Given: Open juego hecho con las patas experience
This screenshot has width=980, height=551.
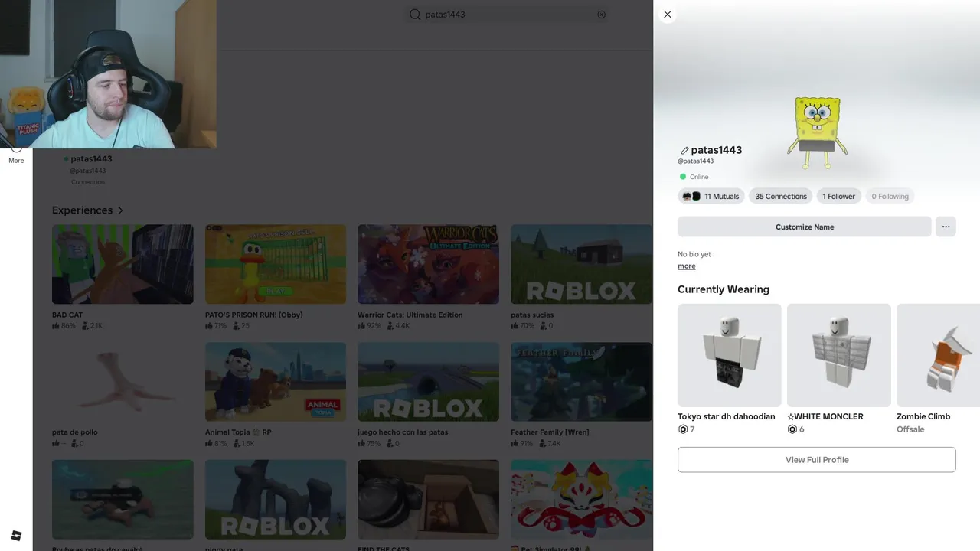Looking at the screenshot, I should click(x=428, y=382).
